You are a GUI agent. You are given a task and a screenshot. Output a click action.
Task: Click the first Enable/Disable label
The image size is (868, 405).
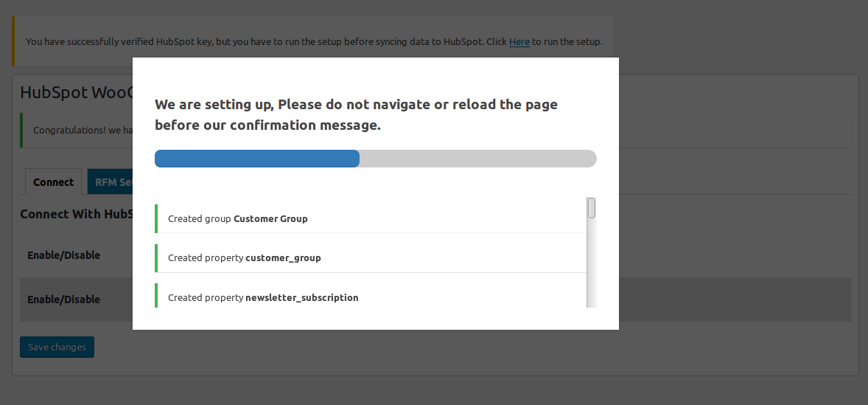tap(63, 255)
